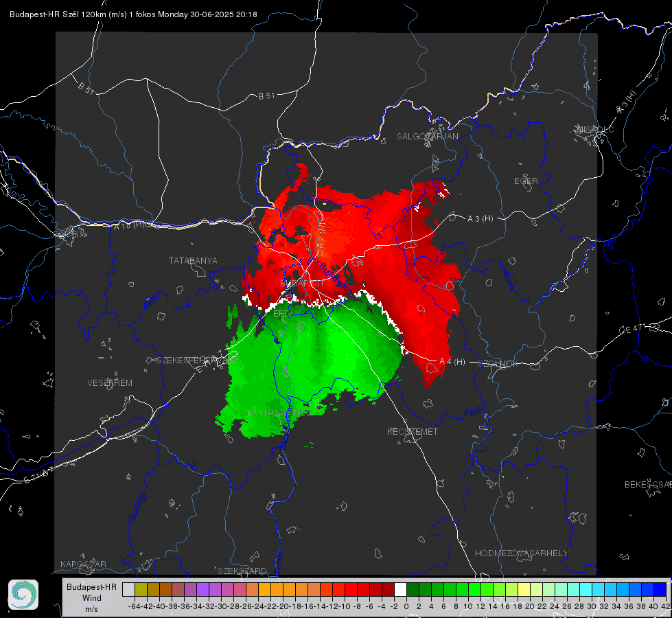Click the BUDAPEST city label
672x618 pixels.
click(302, 283)
